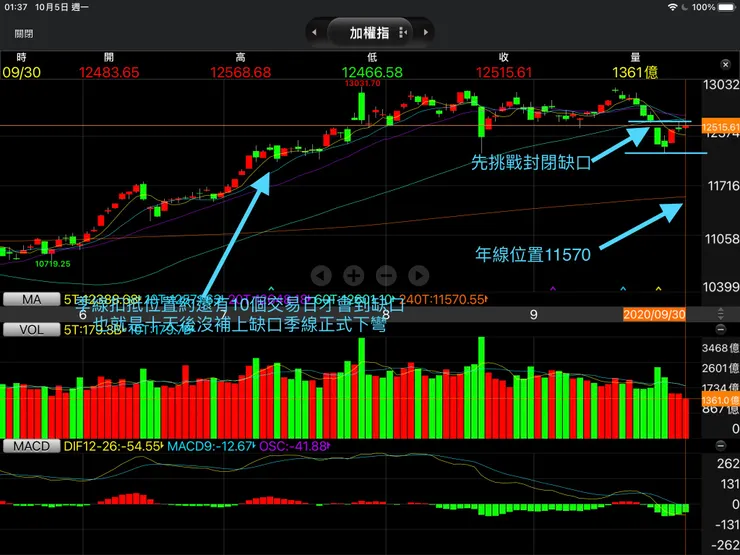Tap the volume value 1361億
This screenshot has width=740, height=555.
pos(635,72)
